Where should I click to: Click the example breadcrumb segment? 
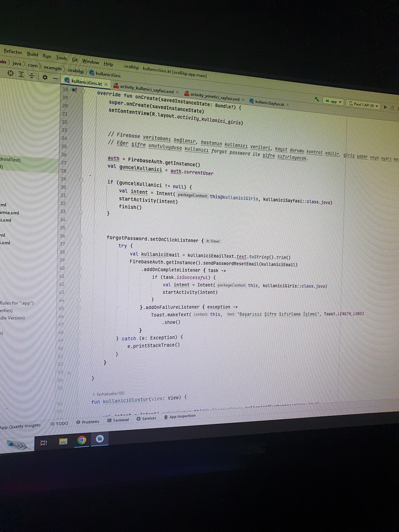click(53, 68)
